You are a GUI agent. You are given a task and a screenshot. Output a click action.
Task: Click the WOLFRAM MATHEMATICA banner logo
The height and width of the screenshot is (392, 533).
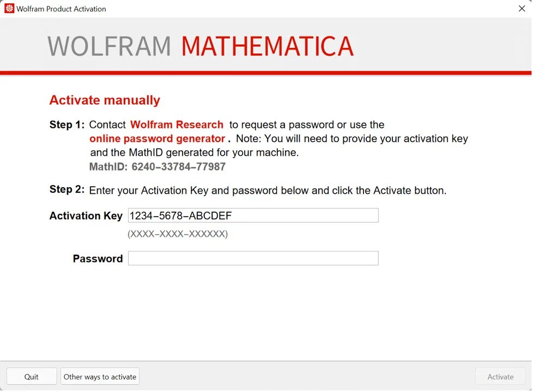click(x=201, y=46)
